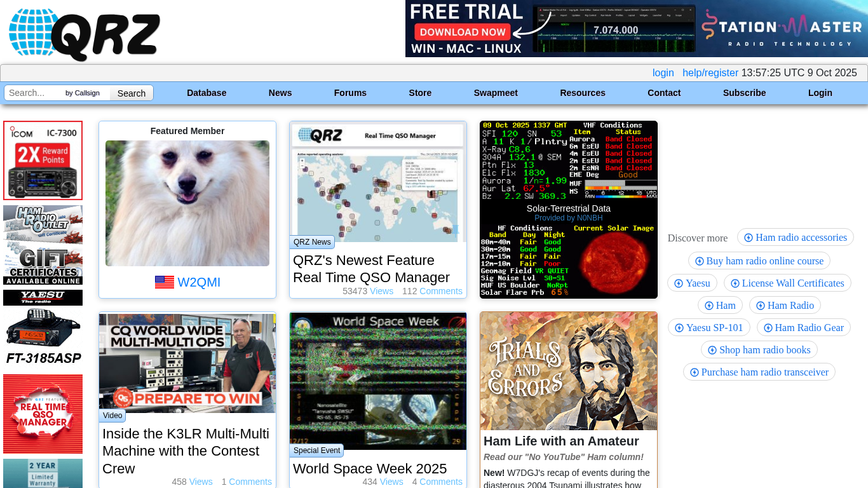This screenshot has height=488, width=868.
Task: Click the Search button
Action: [x=132, y=93]
